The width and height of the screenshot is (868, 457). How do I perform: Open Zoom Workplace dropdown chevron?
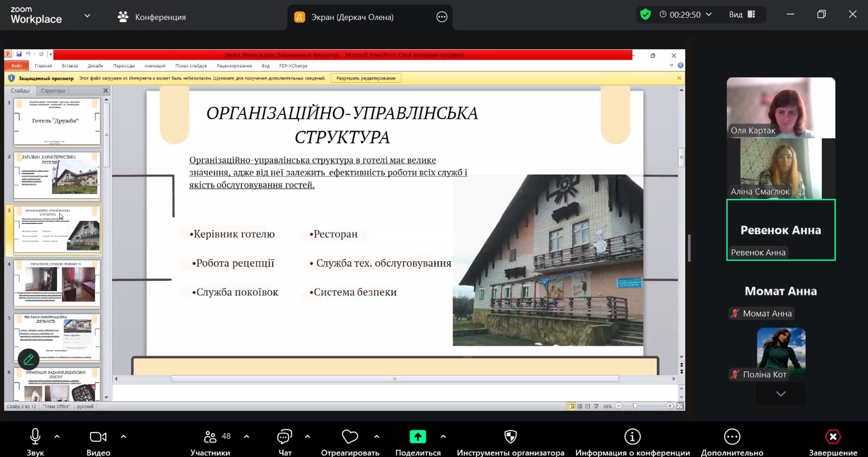point(87,16)
